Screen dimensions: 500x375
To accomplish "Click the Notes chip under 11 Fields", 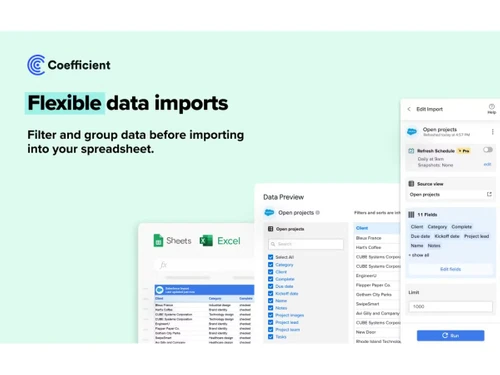I will tap(434, 245).
